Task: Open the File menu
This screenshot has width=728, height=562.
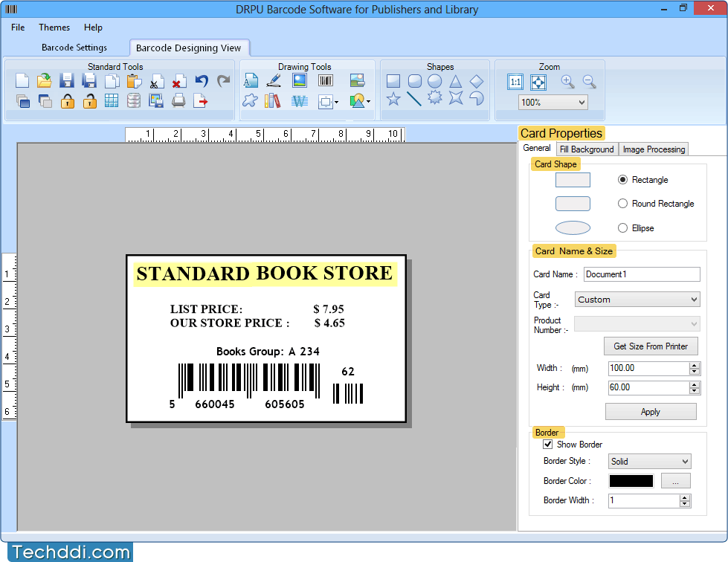Action: point(18,28)
